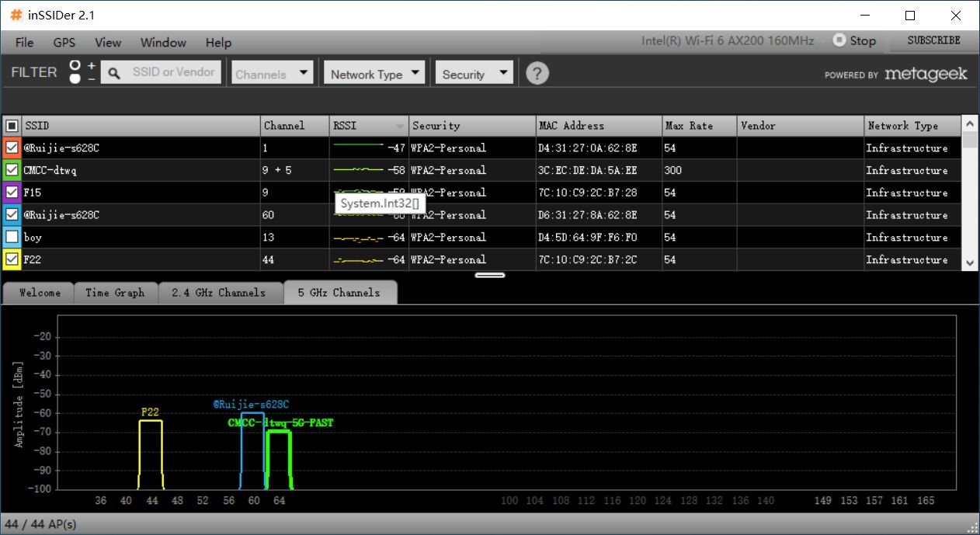Check the boy network checkbox
This screenshot has width=980, height=535.
pos(12,237)
